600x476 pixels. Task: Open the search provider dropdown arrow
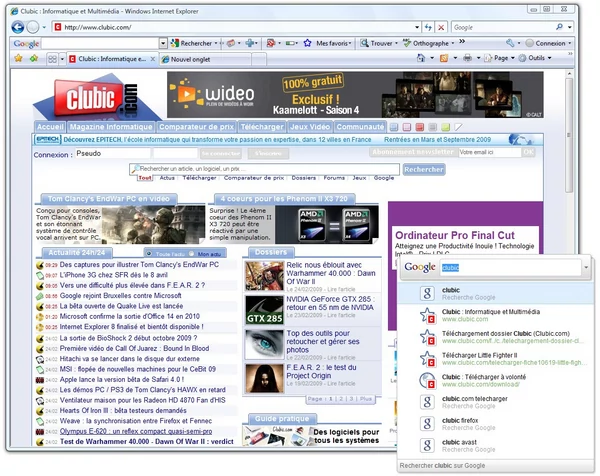(x=570, y=27)
